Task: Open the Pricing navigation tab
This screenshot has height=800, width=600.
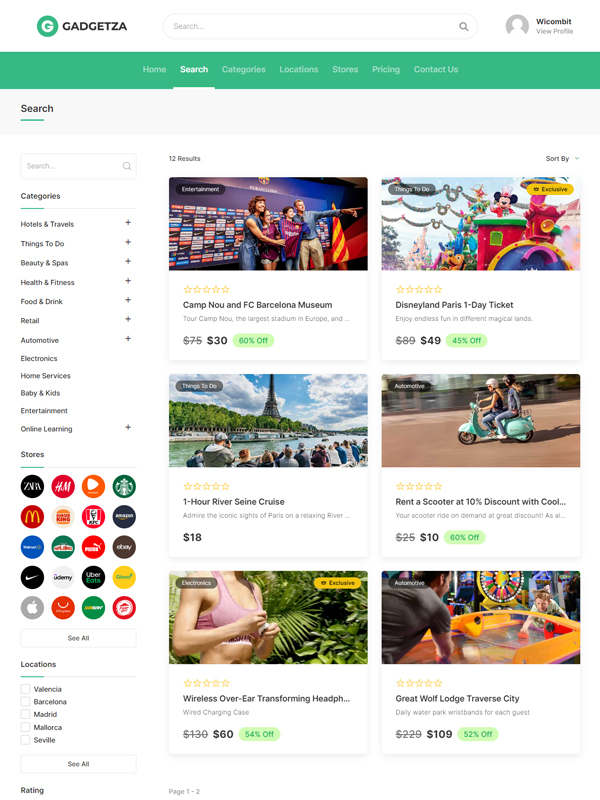Action: (386, 69)
